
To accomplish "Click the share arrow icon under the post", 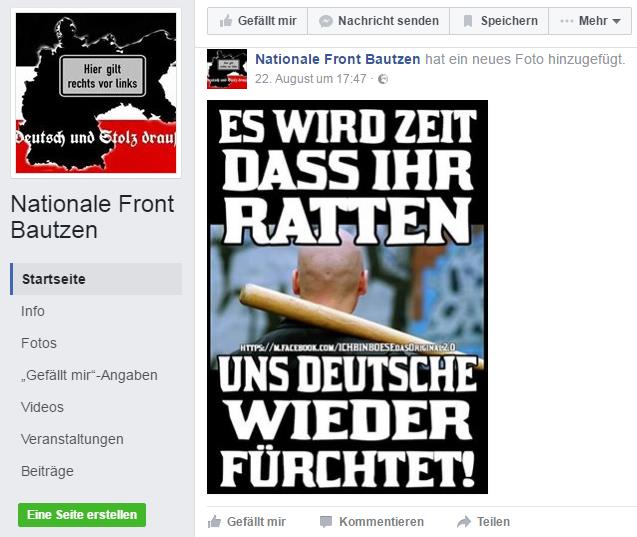I will [464, 522].
